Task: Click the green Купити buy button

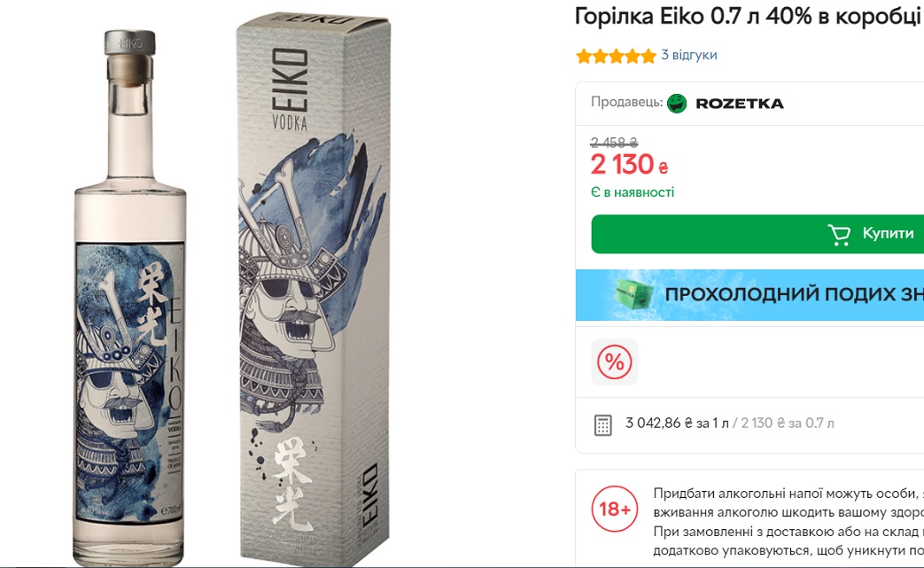Action: coord(757,234)
